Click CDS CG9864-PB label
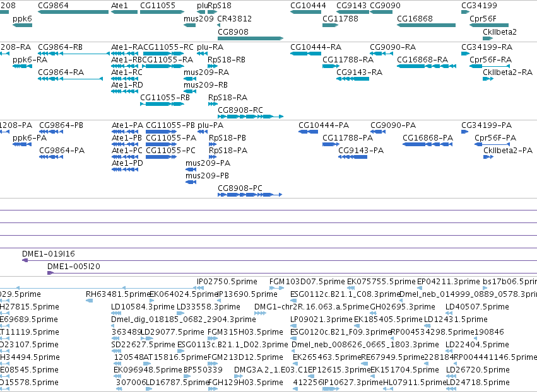 tap(61, 125)
